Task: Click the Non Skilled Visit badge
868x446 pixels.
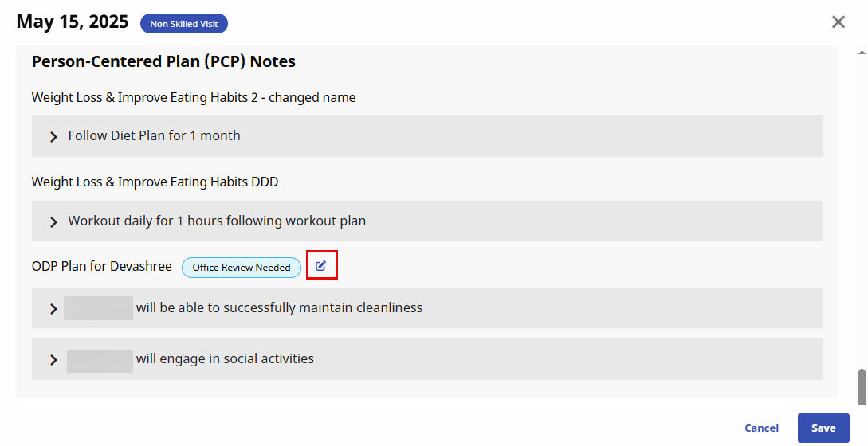Action: tap(184, 24)
